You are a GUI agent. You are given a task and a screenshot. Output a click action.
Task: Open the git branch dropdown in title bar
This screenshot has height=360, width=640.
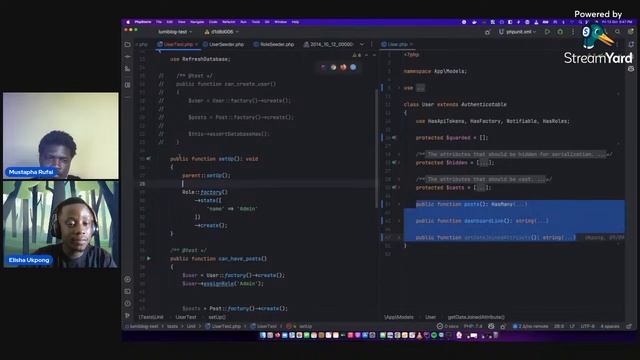221,32
